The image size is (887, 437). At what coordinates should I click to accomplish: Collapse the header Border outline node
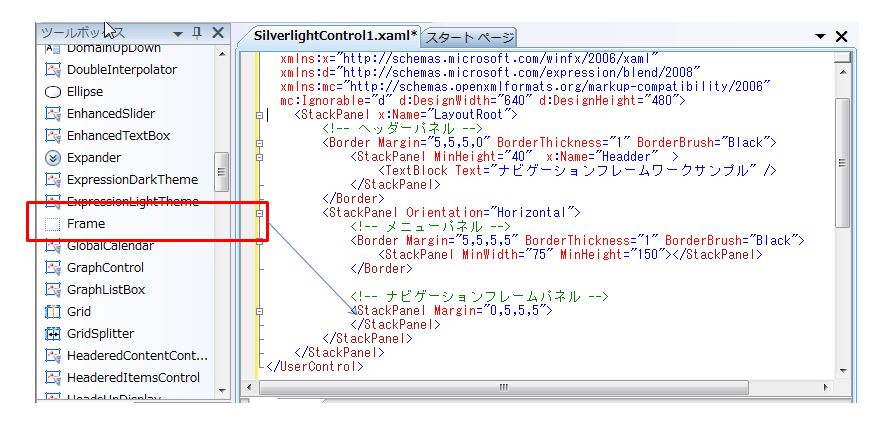coord(259,143)
